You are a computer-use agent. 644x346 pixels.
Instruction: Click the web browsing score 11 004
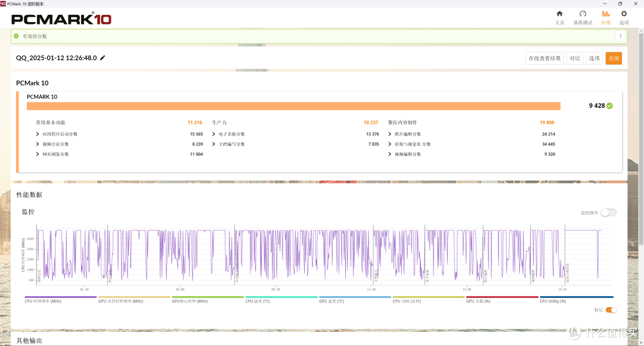196,154
